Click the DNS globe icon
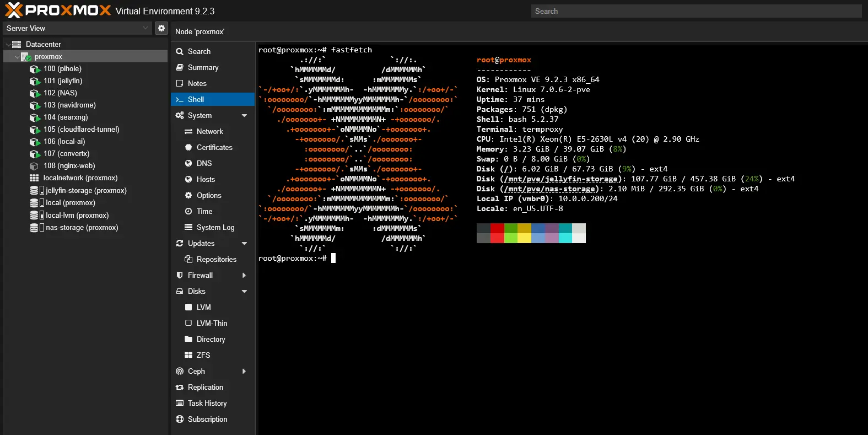Screen dimensions: 868x435 tap(188, 163)
